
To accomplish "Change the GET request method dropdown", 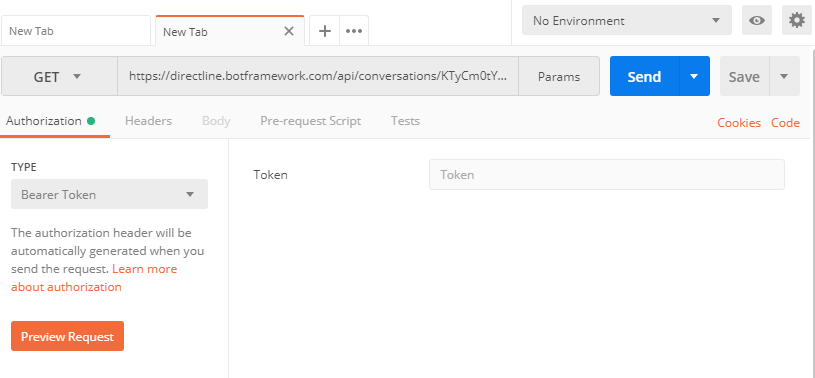I will click(60, 76).
